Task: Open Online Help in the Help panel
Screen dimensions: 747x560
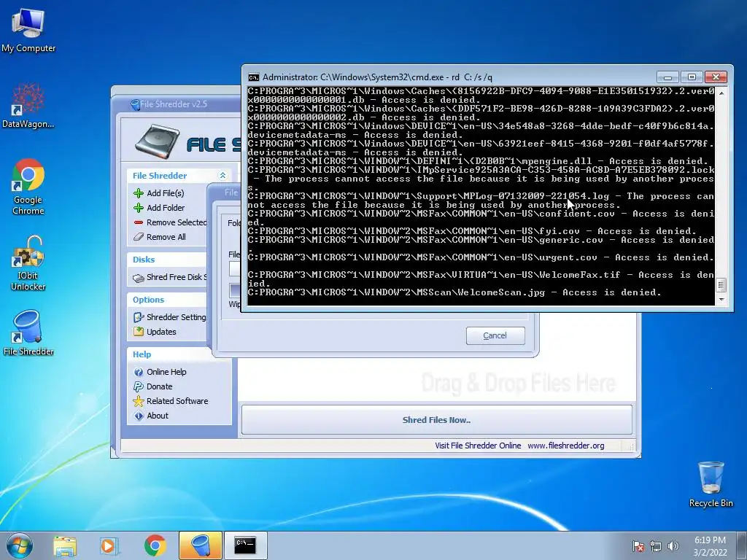Action: point(160,372)
